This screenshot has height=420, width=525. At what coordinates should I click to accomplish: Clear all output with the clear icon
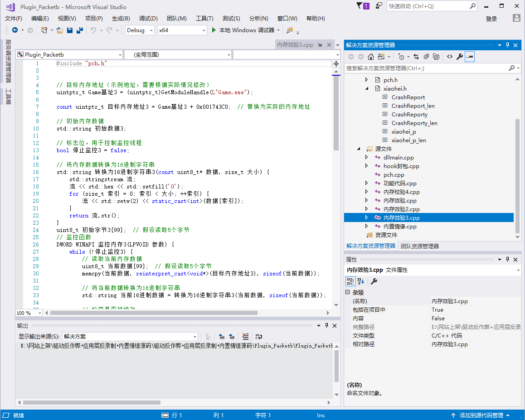pyautogui.click(x=245, y=337)
